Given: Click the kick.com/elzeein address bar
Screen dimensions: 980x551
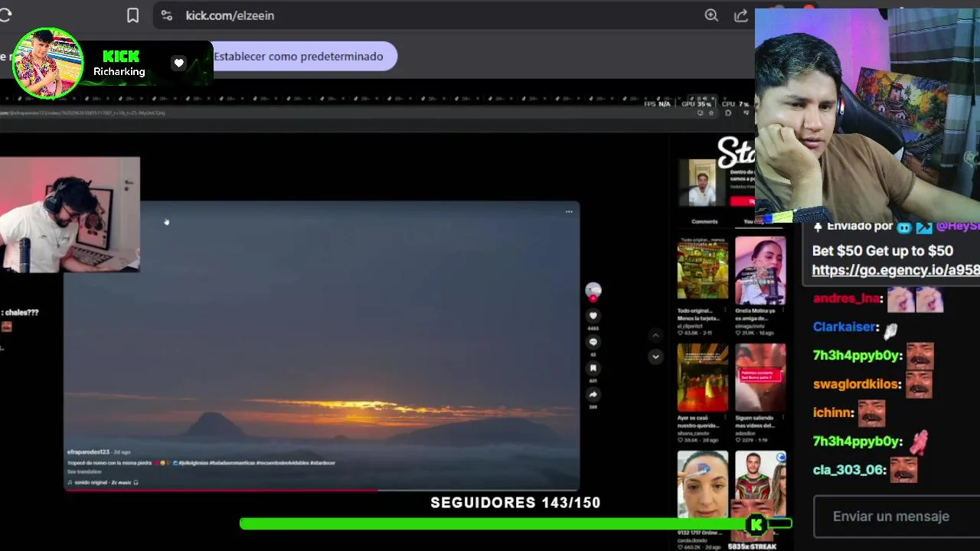Looking at the screenshot, I should tap(230, 15).
